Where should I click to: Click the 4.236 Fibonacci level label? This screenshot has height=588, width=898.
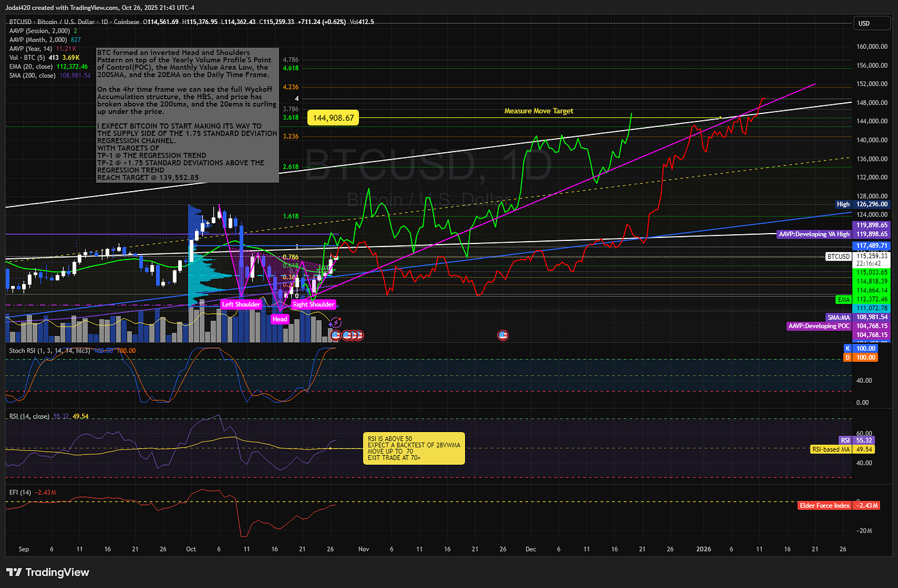(290, 88)
